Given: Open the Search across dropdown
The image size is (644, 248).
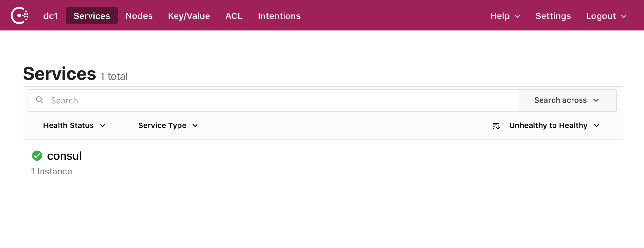Looking at the screenshot, I should point(567,100).
